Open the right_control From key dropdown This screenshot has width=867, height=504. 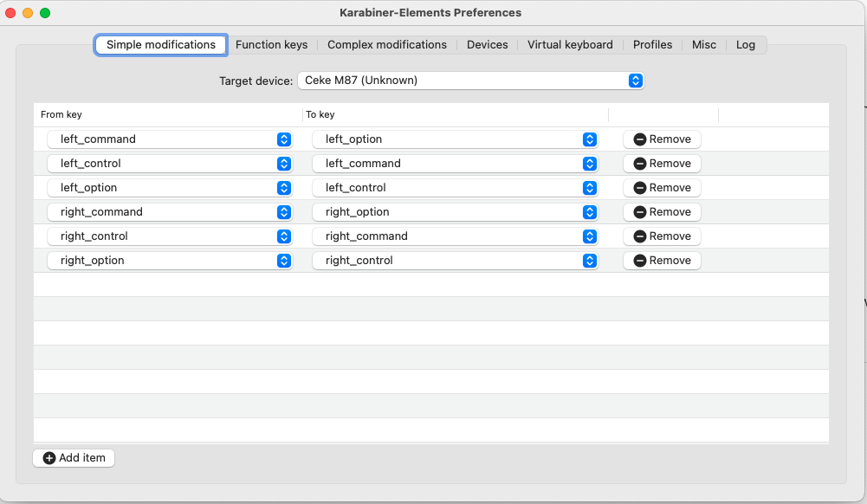click(x=169, y=236)
